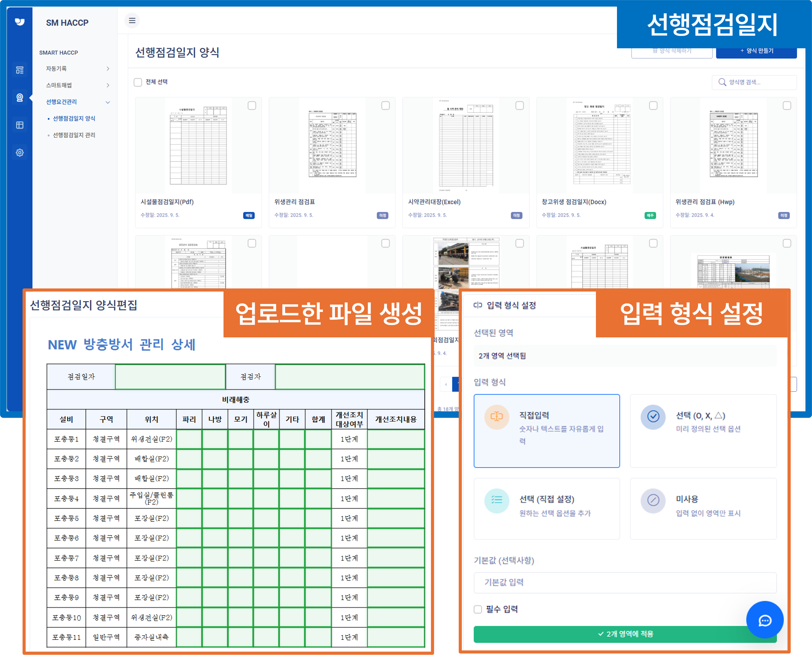
Task: Click the previous page pagination arrow
Action: click(445, 384)
